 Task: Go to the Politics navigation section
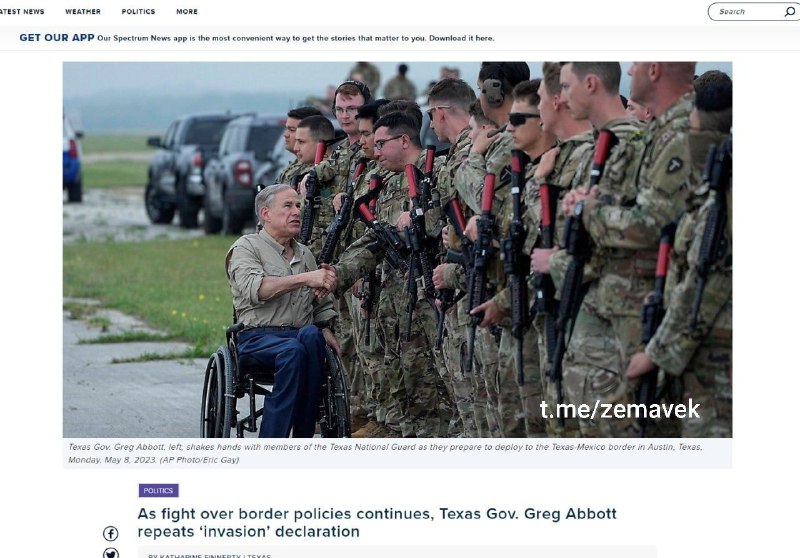(x=138, y=11)
